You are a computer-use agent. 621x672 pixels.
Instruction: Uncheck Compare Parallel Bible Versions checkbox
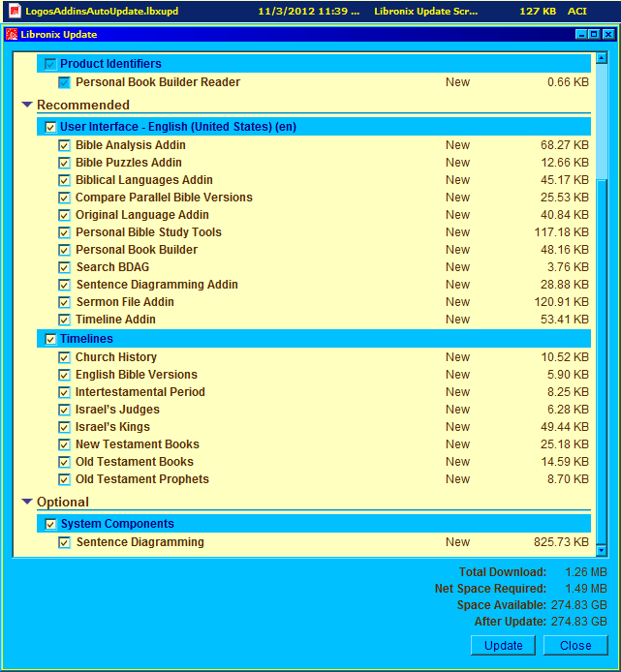tap(64, 198)
